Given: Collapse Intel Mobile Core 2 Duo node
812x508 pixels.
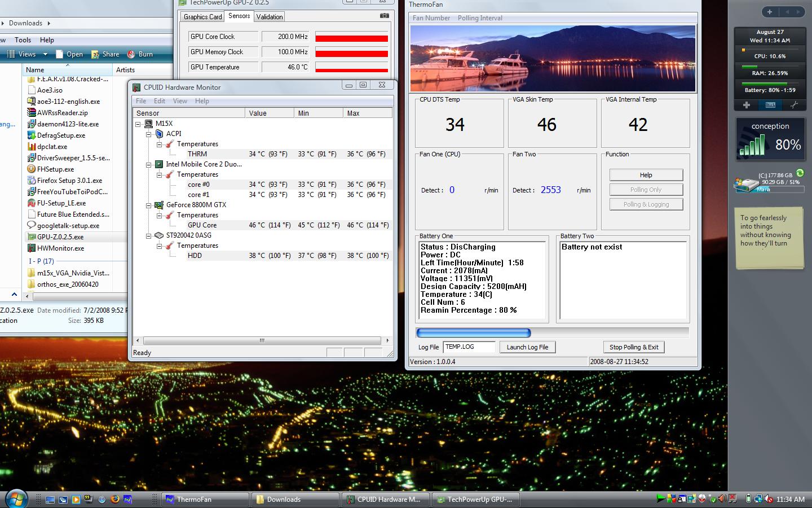Looking at the screenshot, I should click(149, 164).
